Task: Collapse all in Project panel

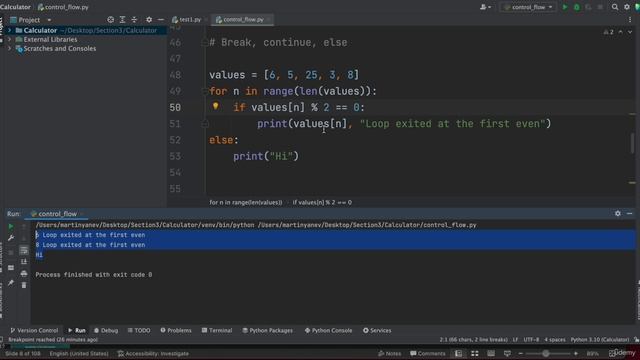Action: coord(134,20)
